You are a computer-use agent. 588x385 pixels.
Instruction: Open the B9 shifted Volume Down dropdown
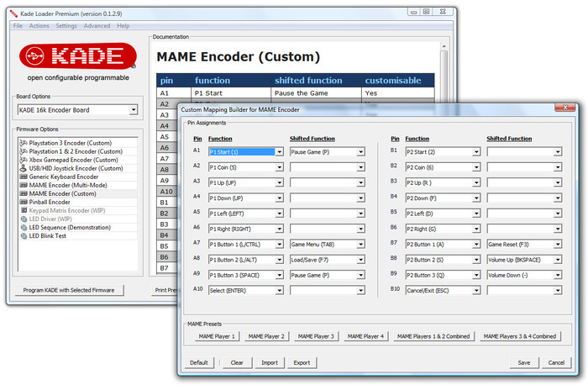[x=558, y=275]
